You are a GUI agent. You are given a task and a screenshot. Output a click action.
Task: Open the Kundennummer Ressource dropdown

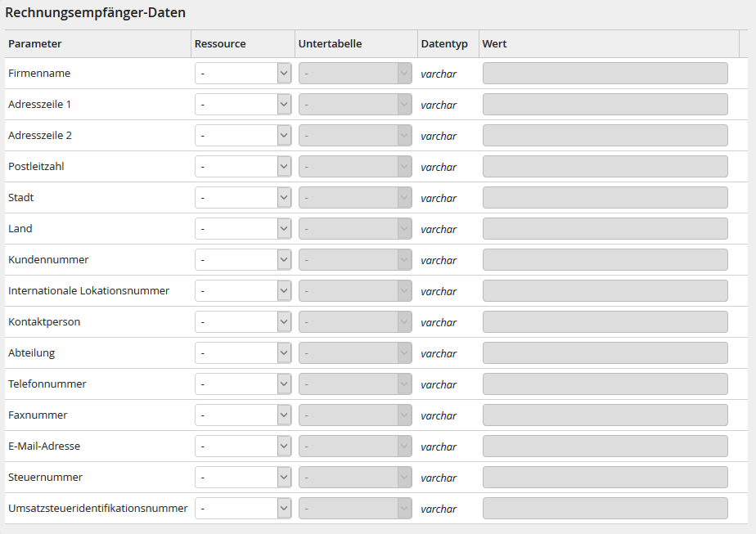(x=243, y=260)
